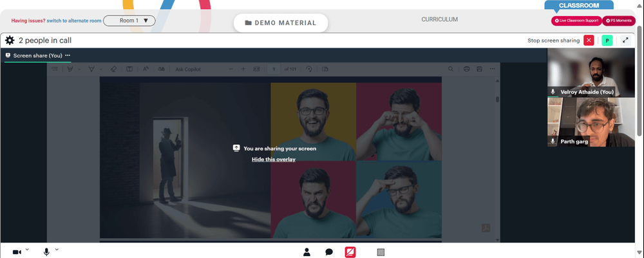644x258 pixels.
Task: Click 'of 101' page count text
Action: 290,69
